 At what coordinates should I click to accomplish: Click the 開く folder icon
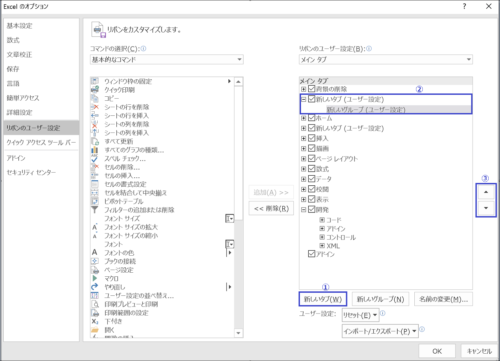[95, 330]
